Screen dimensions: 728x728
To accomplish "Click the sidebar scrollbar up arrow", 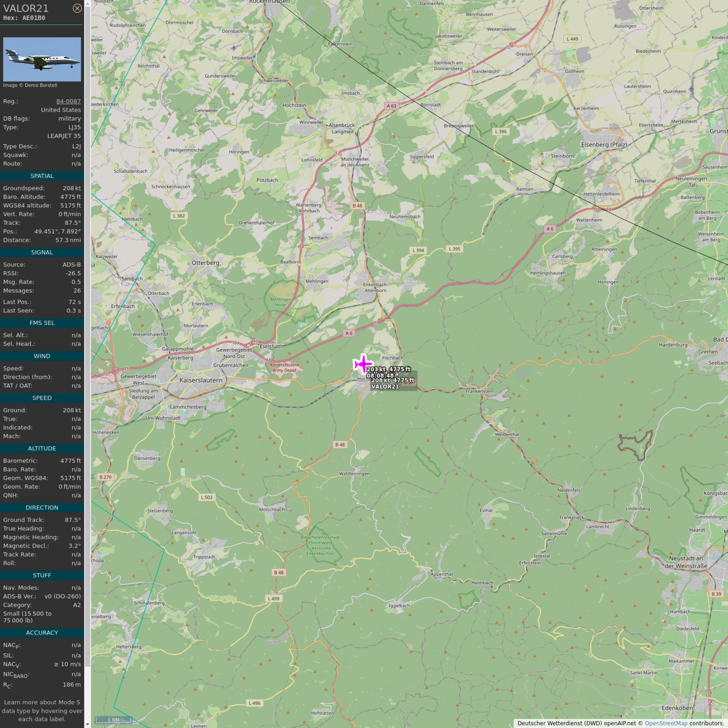I will [x=87, y=4].
